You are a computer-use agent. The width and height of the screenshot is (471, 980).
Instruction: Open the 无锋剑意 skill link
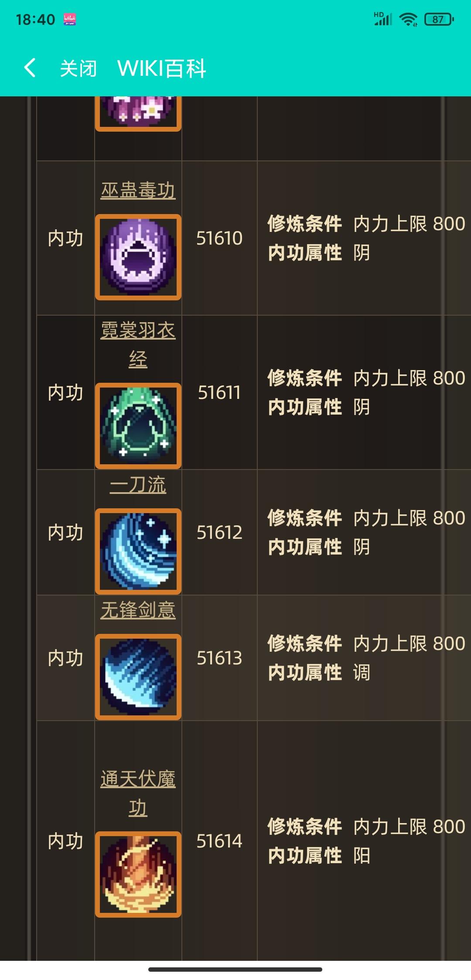point(138,610)
